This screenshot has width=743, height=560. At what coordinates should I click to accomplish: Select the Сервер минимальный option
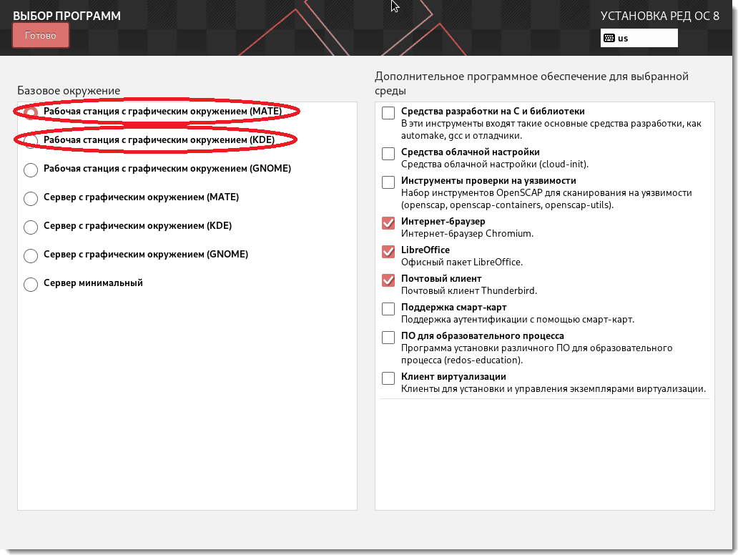31,284
